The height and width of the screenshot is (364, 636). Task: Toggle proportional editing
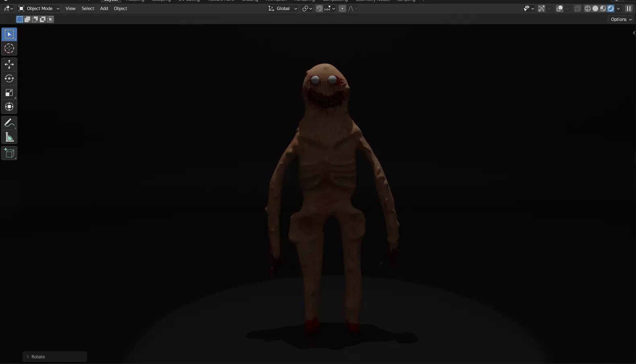click(x=342, y=8)
